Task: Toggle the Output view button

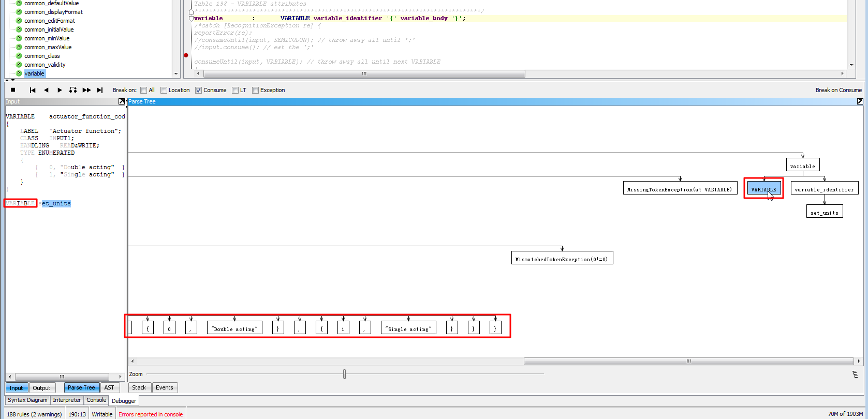Action: 41,387
